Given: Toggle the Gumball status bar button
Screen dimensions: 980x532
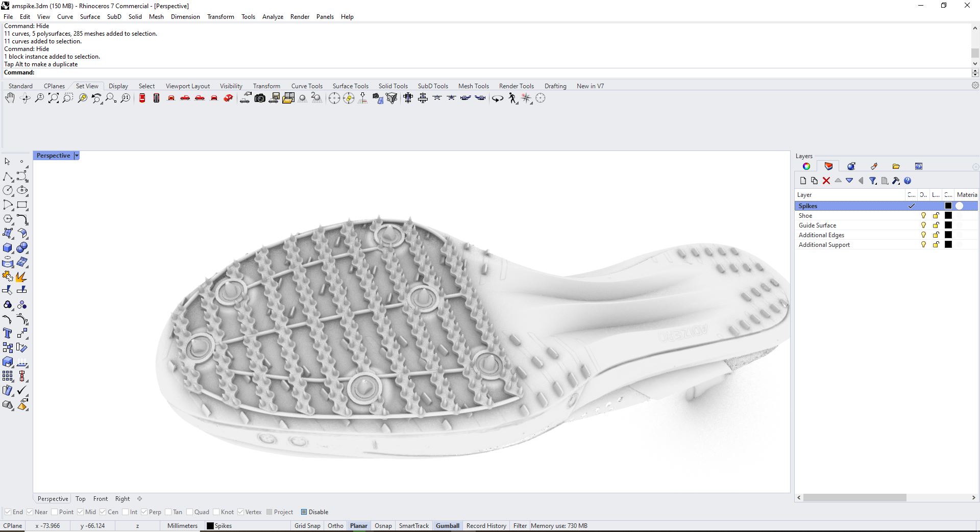Looking at the screenshot, I should tap(447, 526).
